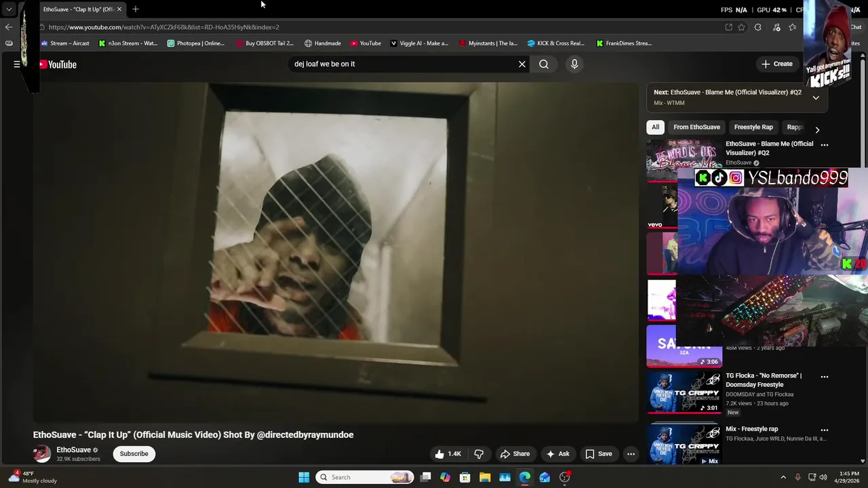Submit search with the magnifier icon

click(544, 64)
